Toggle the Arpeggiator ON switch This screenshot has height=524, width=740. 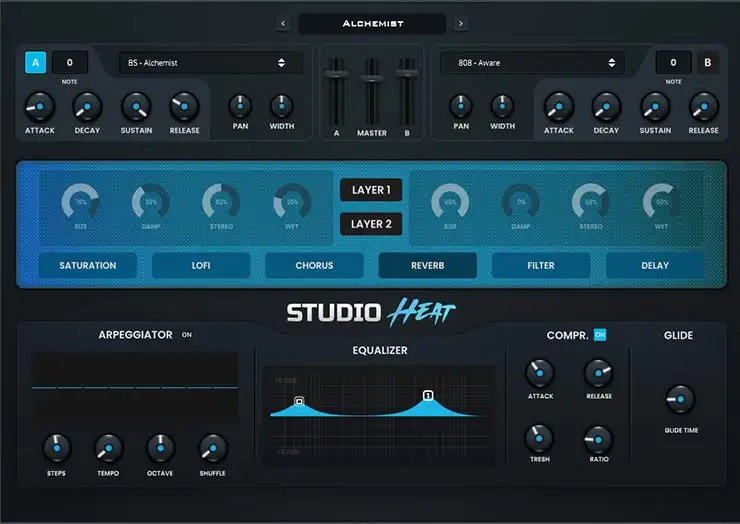point(187,335)
